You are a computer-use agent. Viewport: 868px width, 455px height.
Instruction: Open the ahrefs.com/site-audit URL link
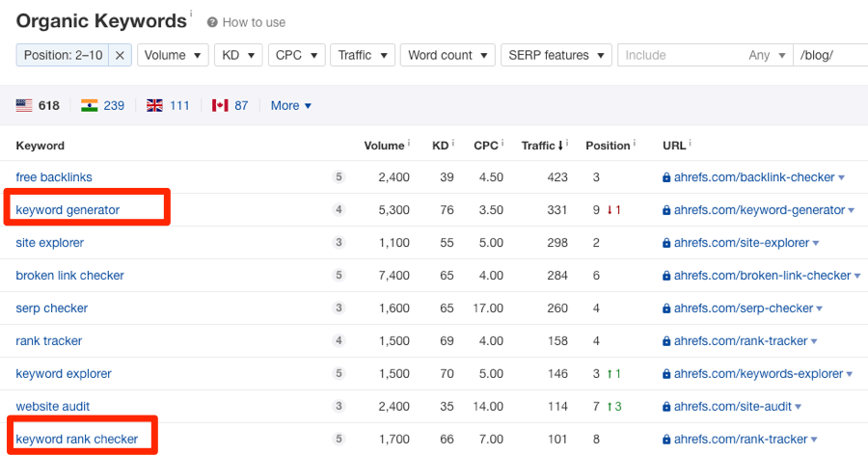(x=732, y=406)
